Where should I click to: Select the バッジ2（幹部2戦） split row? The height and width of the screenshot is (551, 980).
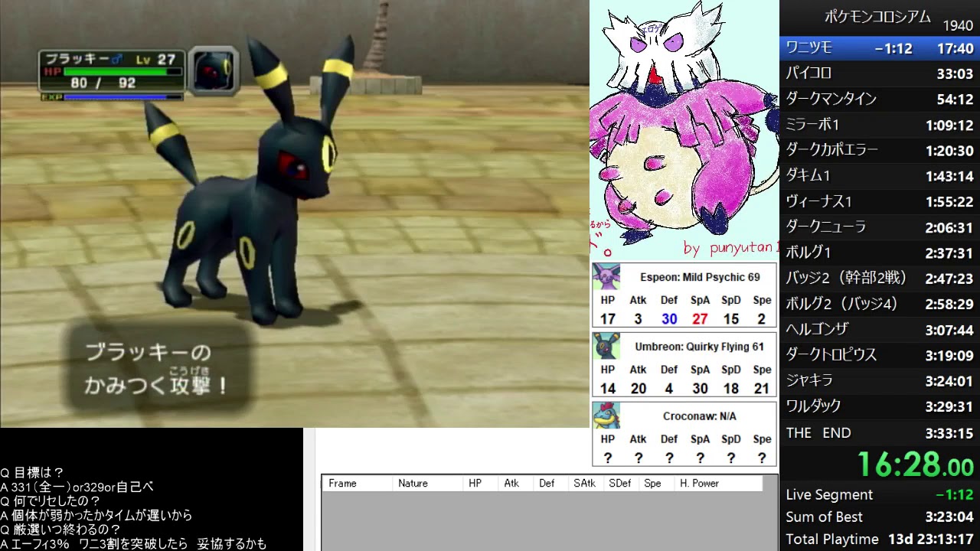[880, 279]
